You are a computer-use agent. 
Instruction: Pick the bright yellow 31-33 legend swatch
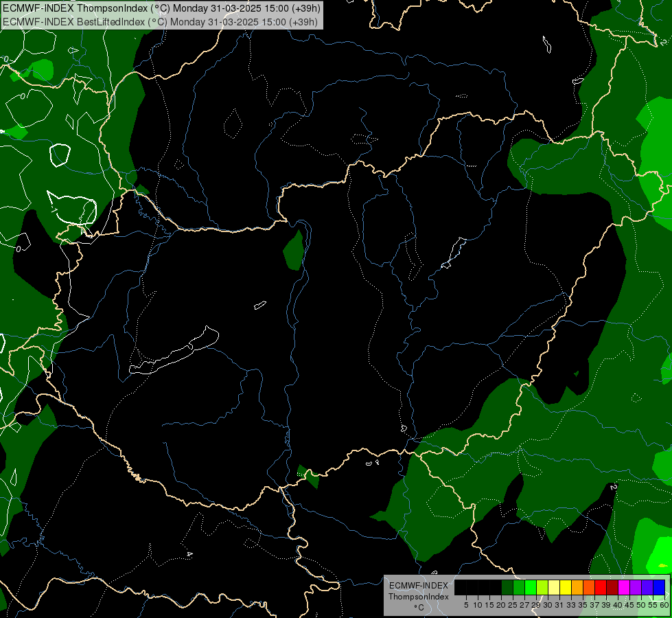click(566, 587)
